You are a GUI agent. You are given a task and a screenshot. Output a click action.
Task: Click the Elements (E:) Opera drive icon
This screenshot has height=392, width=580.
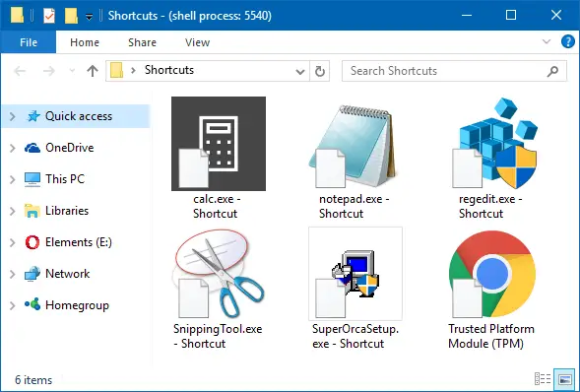32,242
